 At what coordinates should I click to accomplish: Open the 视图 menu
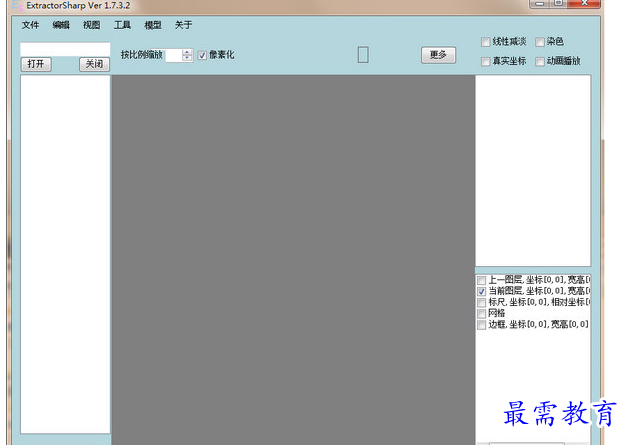[x=92, y=25]
